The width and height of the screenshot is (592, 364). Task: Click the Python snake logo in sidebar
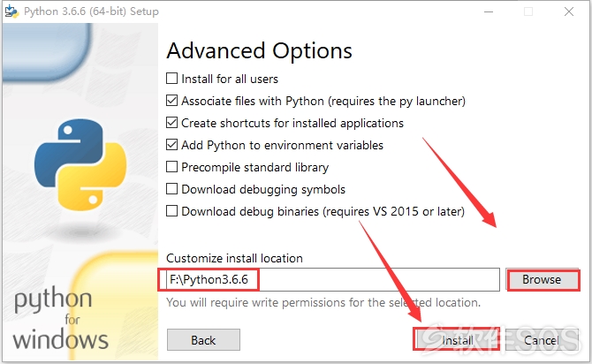[80, 164]
